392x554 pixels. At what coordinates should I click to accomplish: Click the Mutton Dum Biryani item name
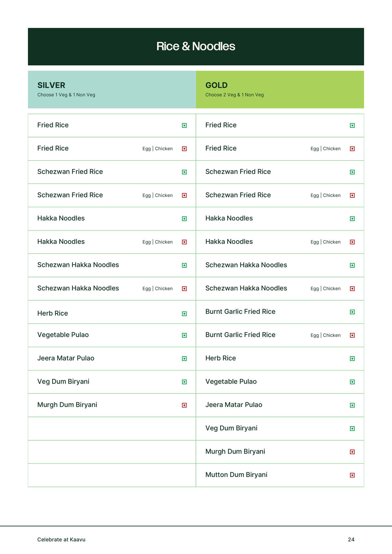236,475
